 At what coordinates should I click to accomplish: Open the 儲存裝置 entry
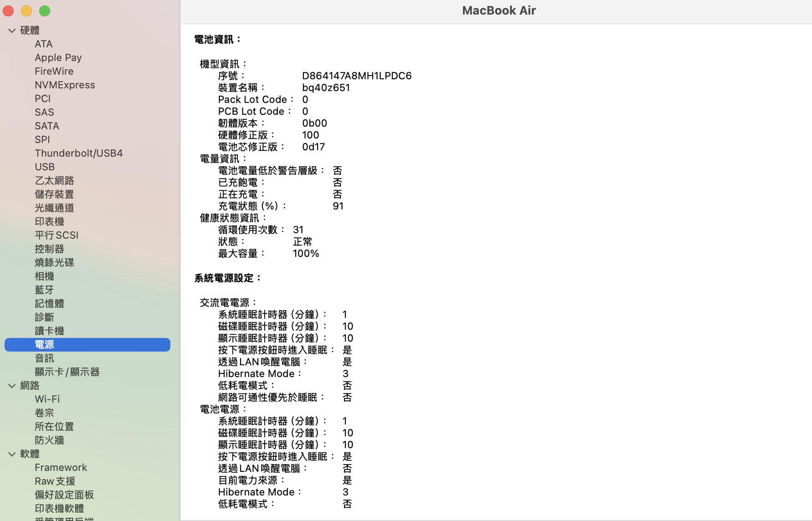tap(55, 194)
